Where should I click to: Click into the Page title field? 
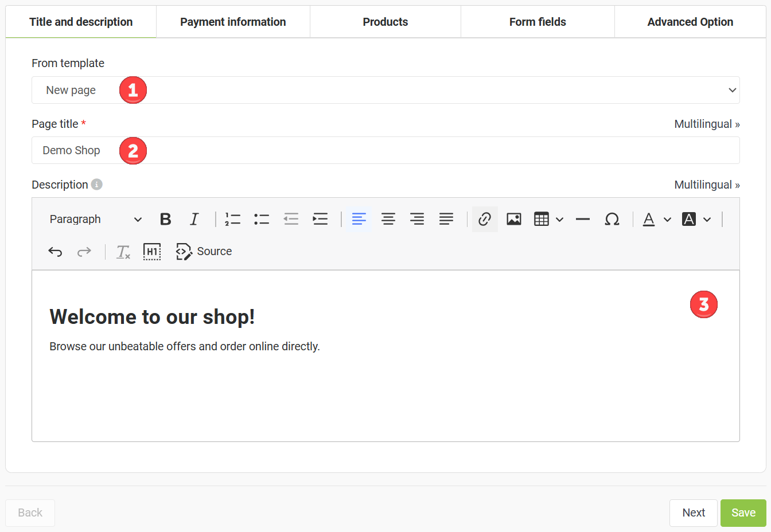coord(385,150)
